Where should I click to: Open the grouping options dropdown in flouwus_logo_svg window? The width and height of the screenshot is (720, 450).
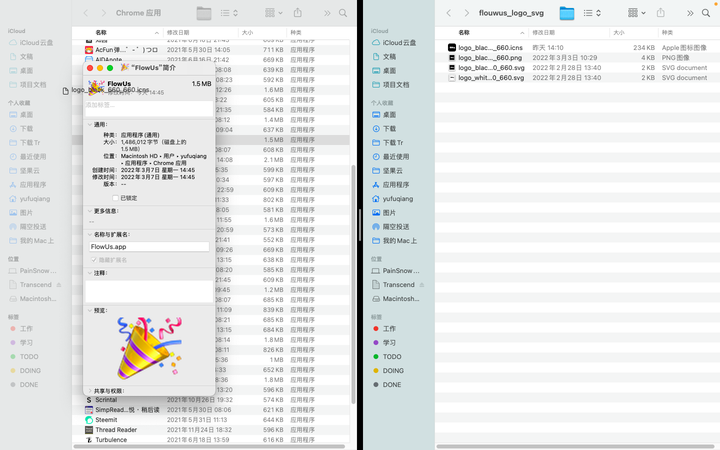[636, 13]
